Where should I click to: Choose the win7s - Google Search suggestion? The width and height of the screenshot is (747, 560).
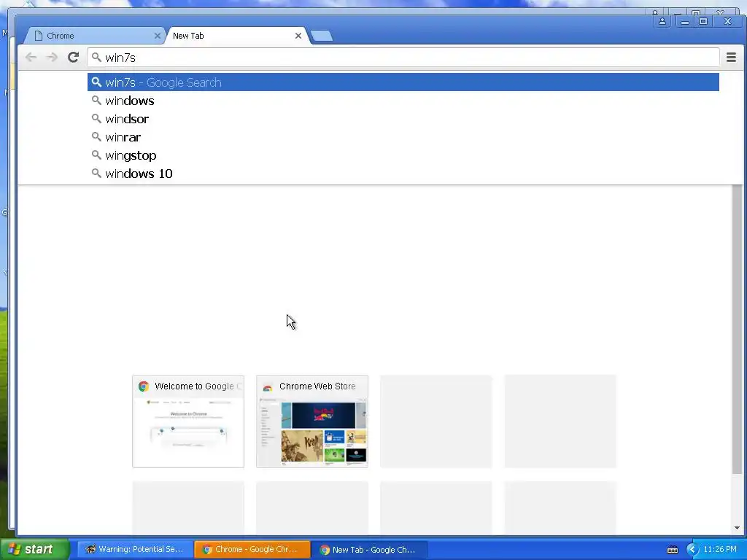coord(403,82)
